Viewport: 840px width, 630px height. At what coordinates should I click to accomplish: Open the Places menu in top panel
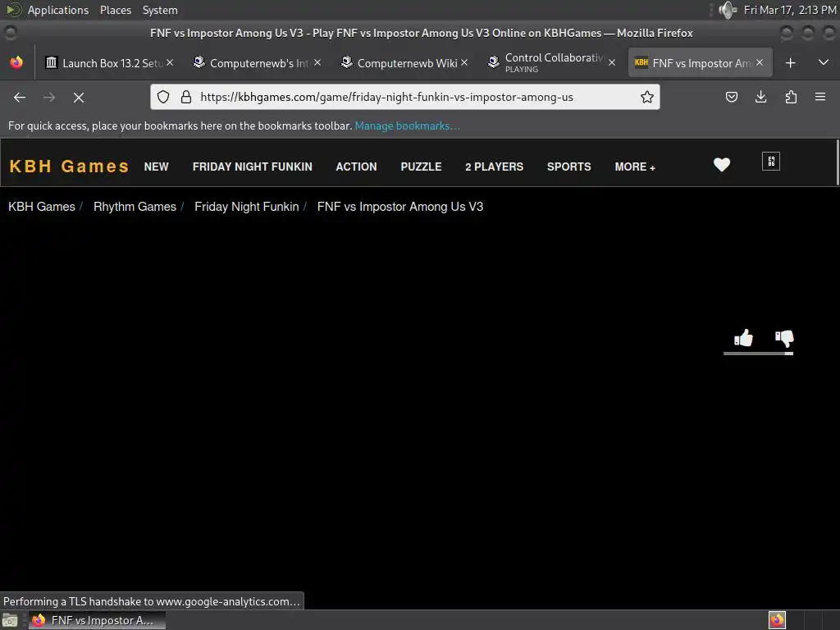[x=116, y=10]
